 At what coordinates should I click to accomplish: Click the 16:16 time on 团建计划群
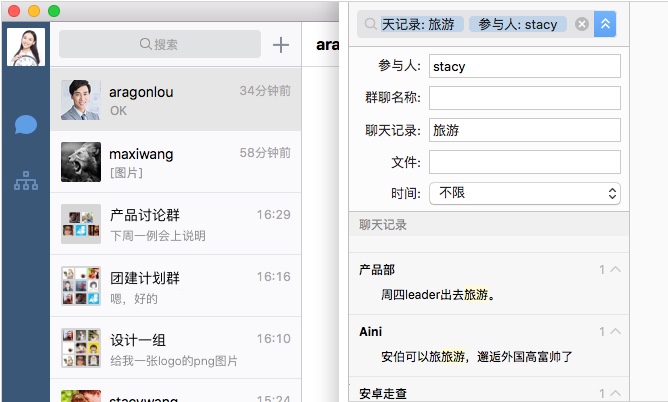(x=274, y=276)
